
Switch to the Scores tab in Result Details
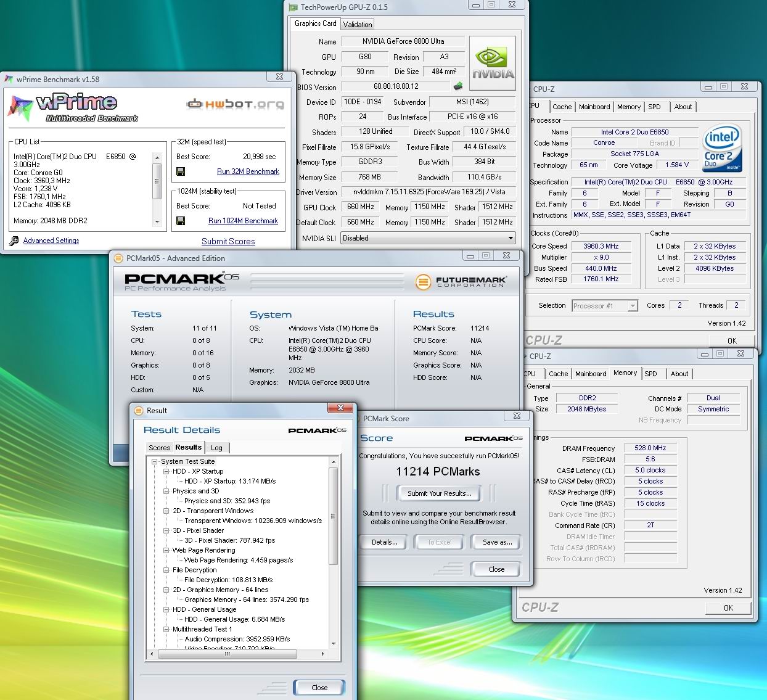(x=159, y=448)
